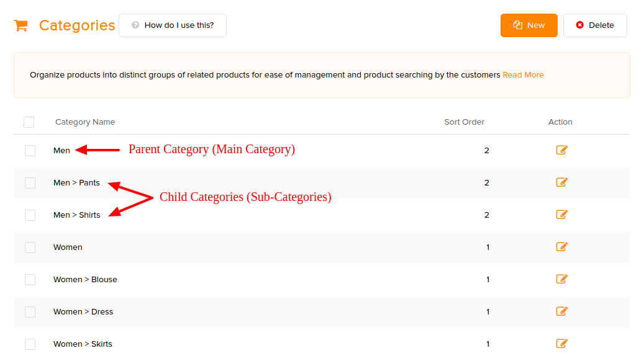Click the New category button

[528, 25]
